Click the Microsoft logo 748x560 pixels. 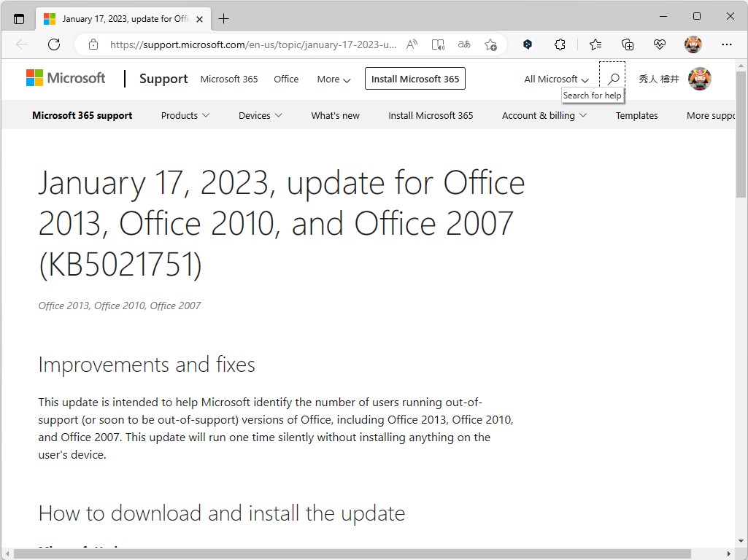66,78
